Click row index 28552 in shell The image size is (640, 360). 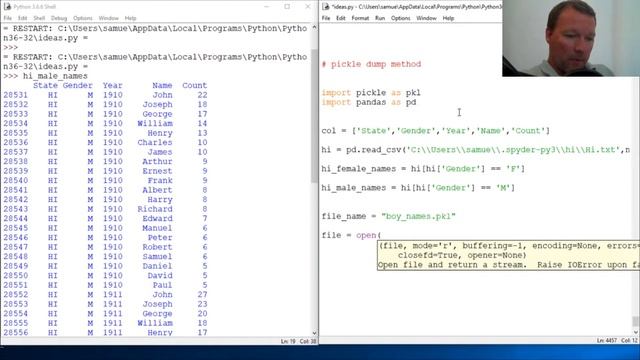tap(16, 294)
